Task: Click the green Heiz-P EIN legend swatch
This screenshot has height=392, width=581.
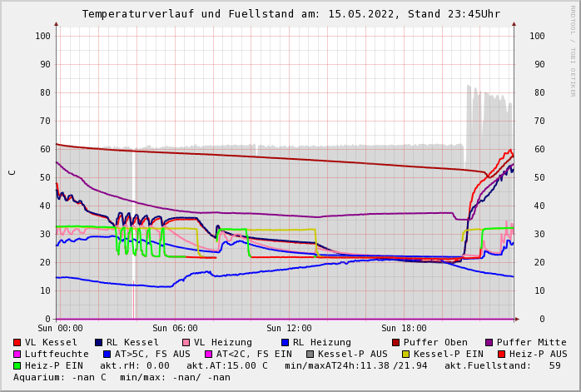Action: pyautogui.click(x=17, y=366)
